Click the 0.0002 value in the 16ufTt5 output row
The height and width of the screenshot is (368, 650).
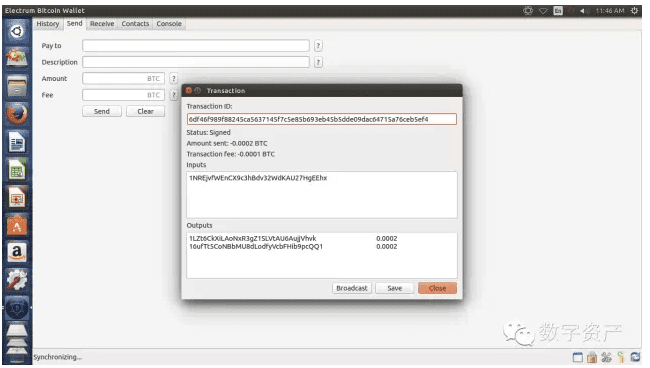[x=386, y=246]
